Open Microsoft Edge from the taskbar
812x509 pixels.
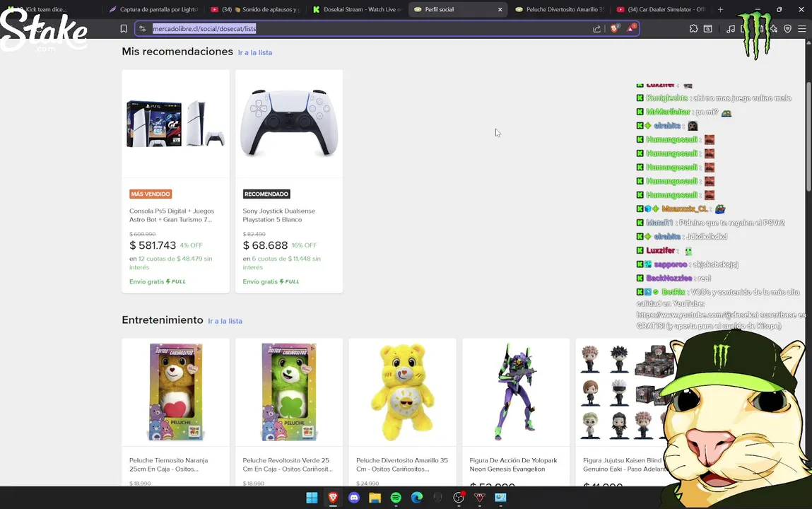[417, 498]
